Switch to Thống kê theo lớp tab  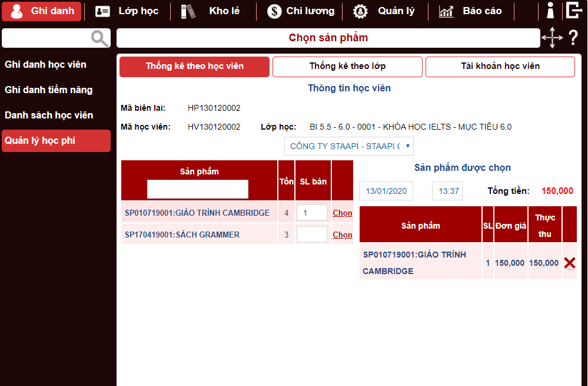(347, 67)
